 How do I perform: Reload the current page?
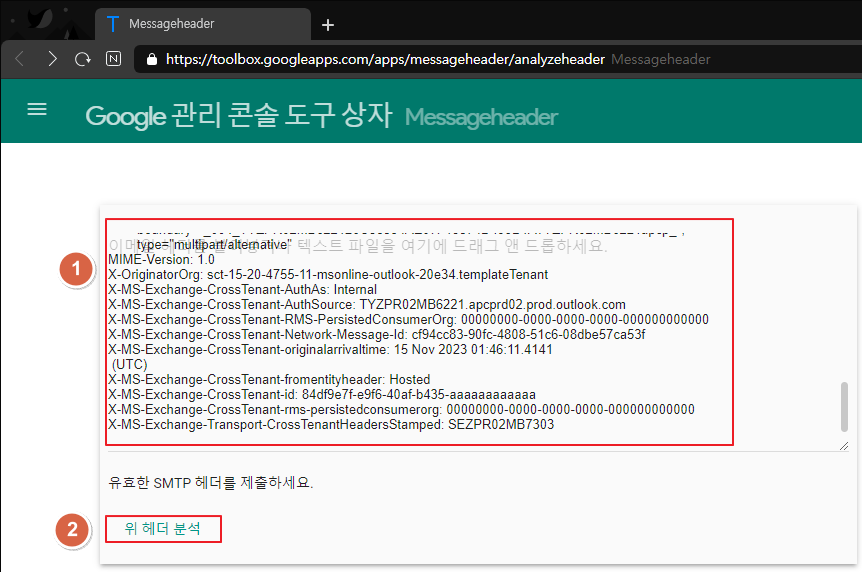tap(83, 59)
